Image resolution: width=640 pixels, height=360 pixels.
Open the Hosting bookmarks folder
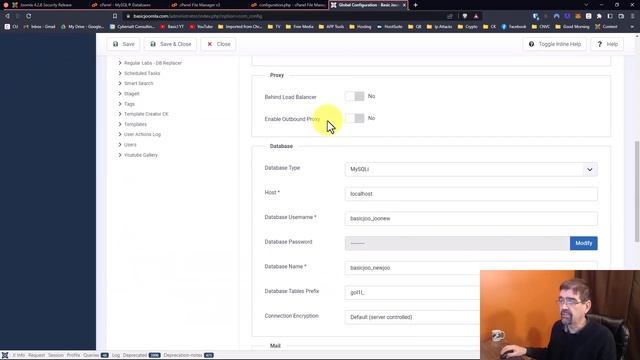360,27
